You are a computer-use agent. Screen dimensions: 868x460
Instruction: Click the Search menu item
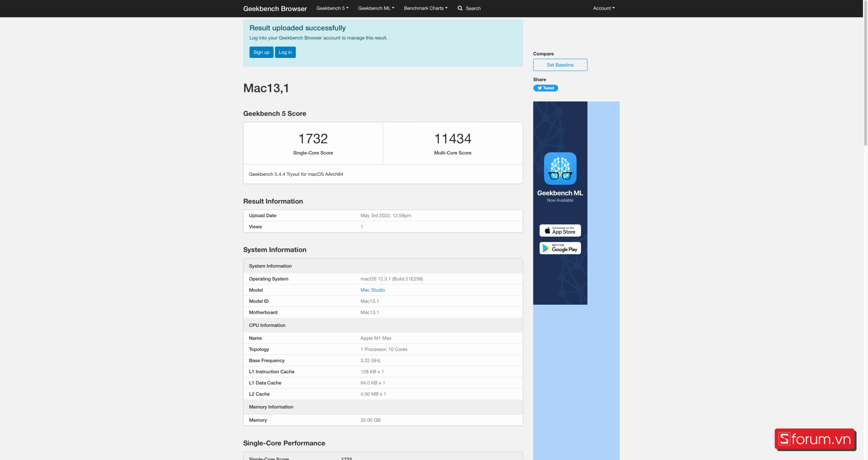click(x=473, y=8)
